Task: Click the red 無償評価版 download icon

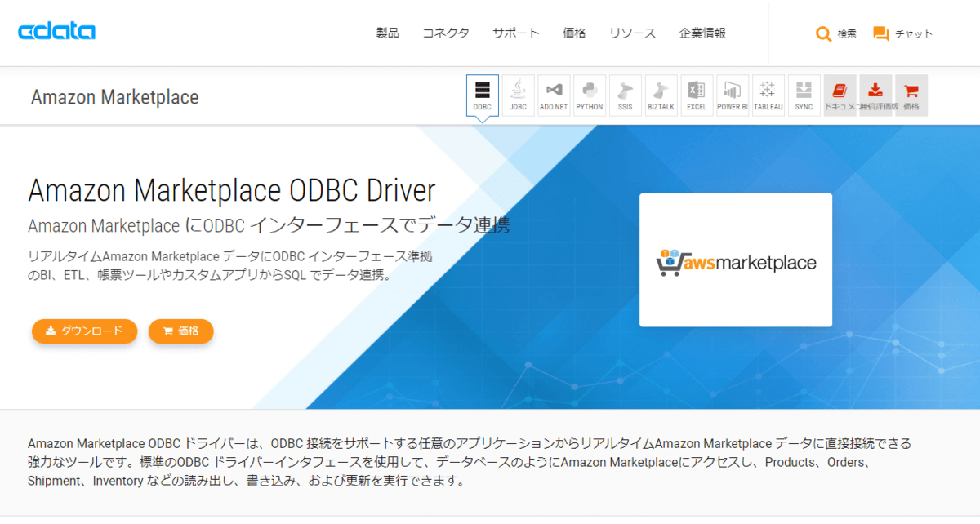Action: [x=875, y=95]
